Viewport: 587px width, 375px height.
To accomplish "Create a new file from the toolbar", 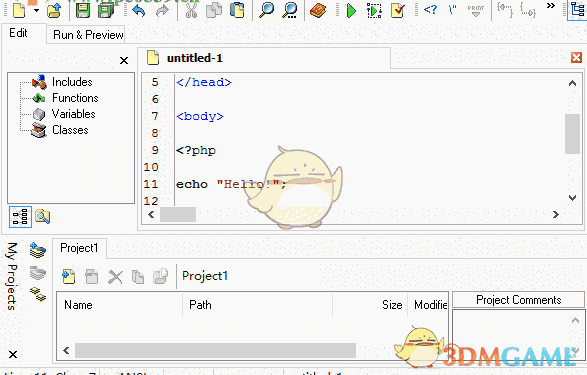I will pyautogui.click(x=19, y=10).
